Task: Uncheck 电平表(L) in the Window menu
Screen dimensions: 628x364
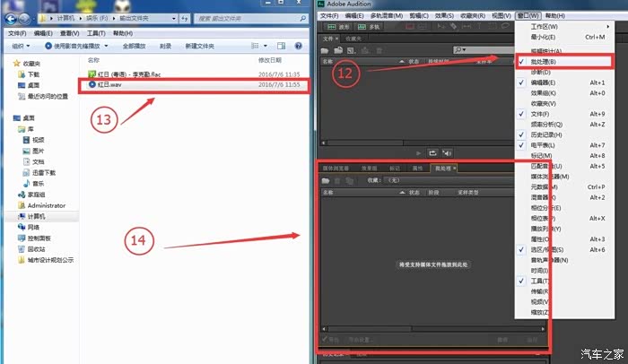Action: pyautogui.click(x=564, y=145)
